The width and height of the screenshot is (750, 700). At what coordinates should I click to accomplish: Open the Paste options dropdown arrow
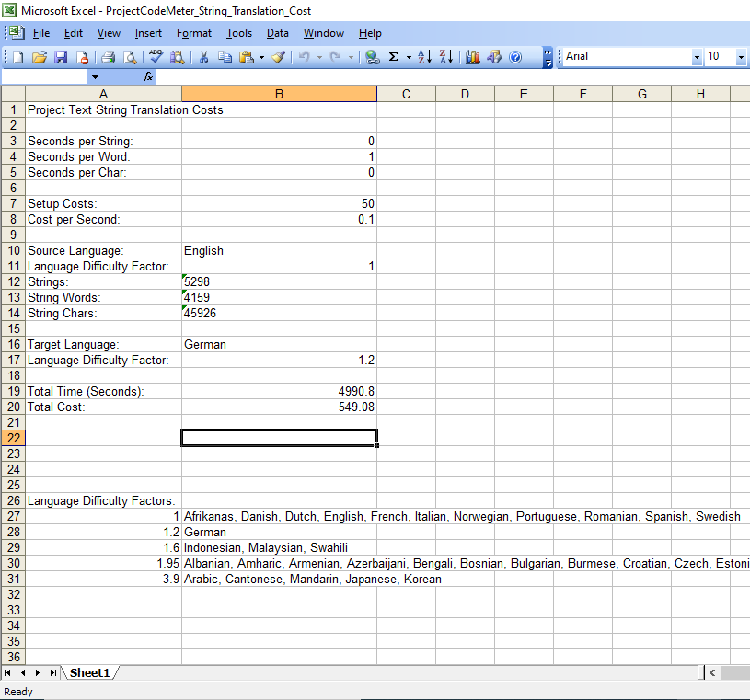click(x=260, y=56)
